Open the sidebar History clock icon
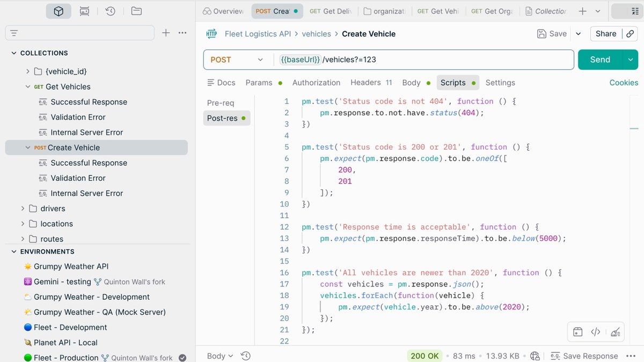Image resolution: width=644 pixels, height=362 pixels. pos(111,11)
